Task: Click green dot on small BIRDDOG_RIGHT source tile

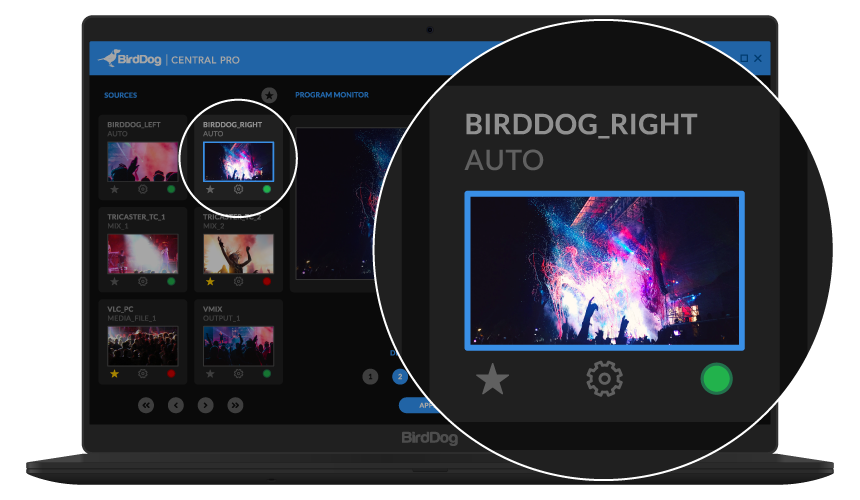Action: (x=267, y=189)
